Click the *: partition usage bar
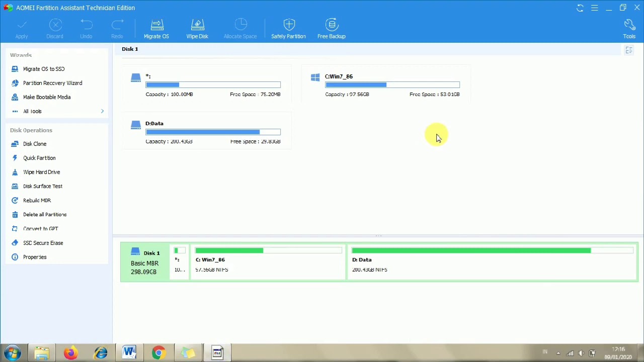Image resolution: width=644 pixels, height=362 pixels. pyautogui.click(x=213, y=85)
